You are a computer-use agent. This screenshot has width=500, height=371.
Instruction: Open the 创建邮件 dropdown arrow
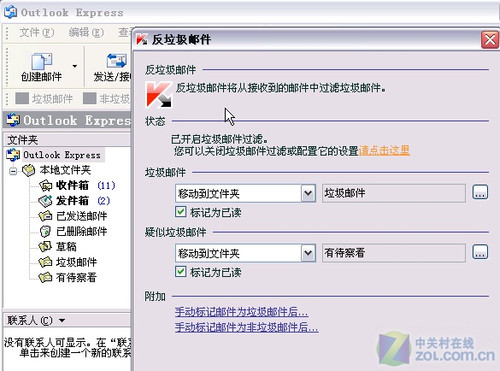click(x=75, y=66)
